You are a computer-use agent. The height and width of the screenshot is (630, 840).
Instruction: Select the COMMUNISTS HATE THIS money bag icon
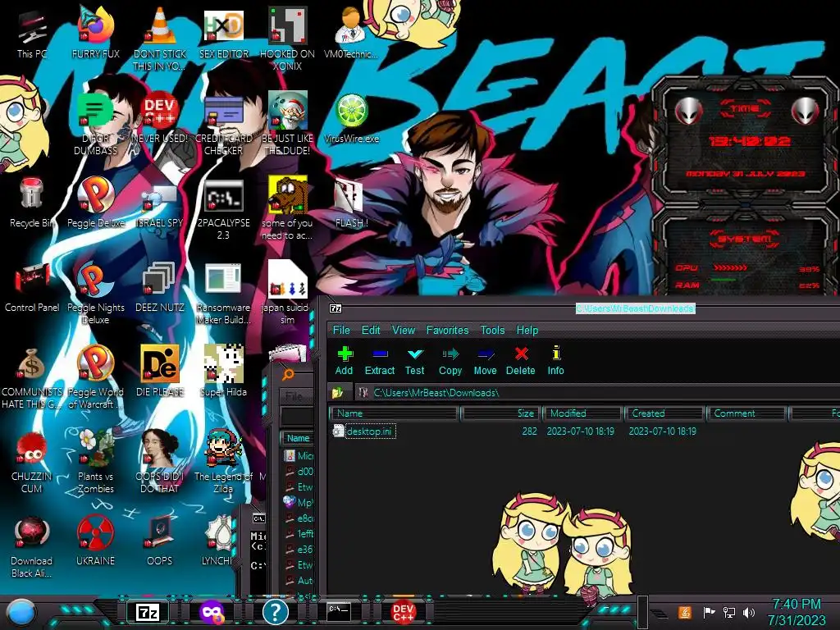pos(32,377)
